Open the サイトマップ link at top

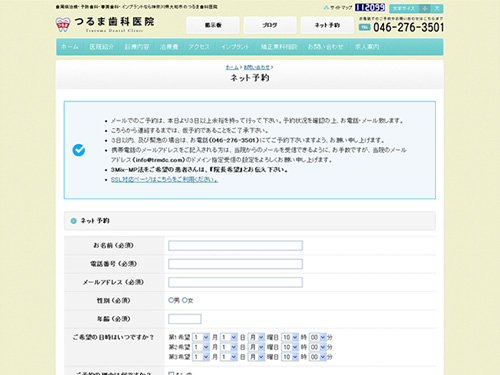338,8
